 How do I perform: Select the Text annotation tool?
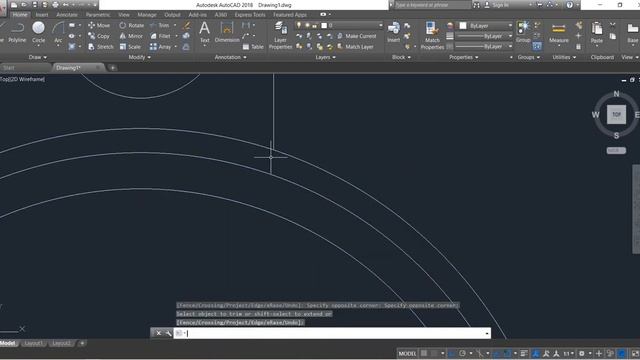click(x=204, y=32)
